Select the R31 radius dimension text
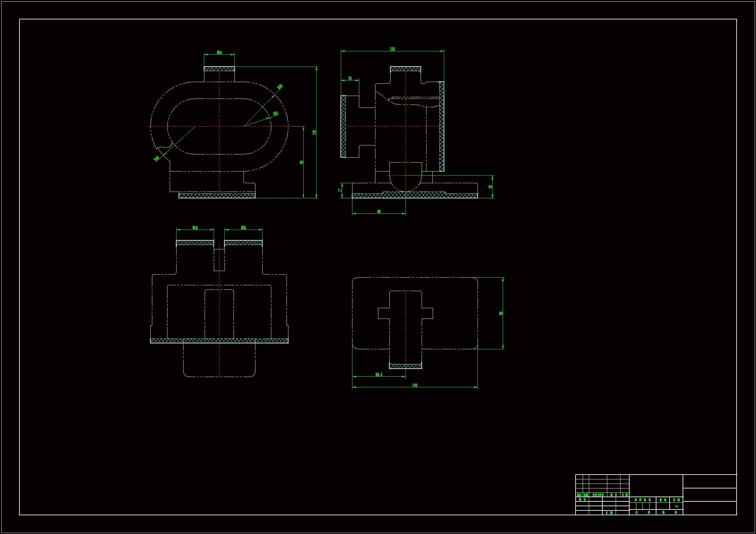The image size is (756, 534). pos(276,113)
